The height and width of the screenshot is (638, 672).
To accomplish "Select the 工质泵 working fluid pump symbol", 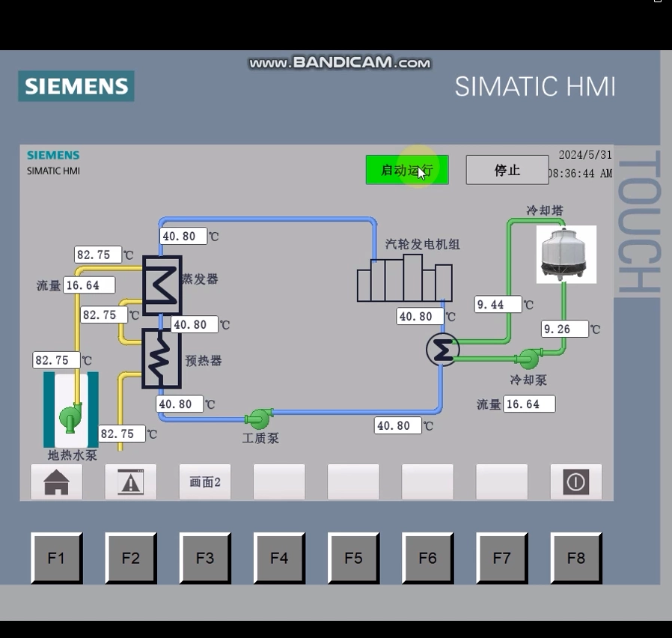I will [258, 419].
